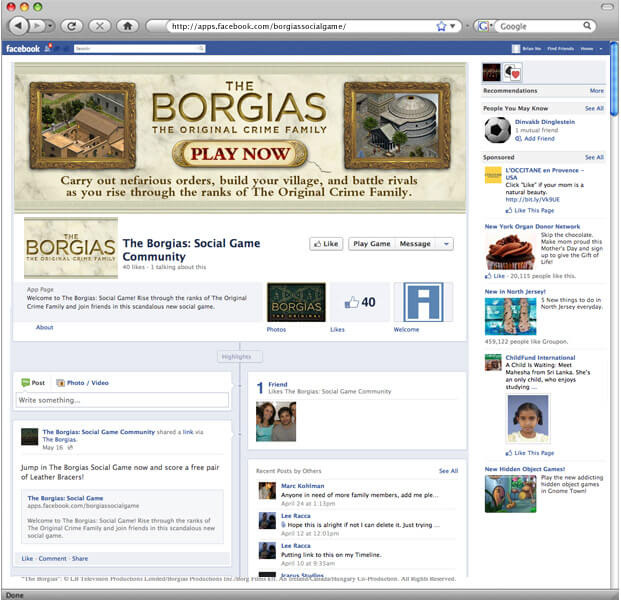Click the facebook logo
The image size is (621, 600).
coord(23,49)
